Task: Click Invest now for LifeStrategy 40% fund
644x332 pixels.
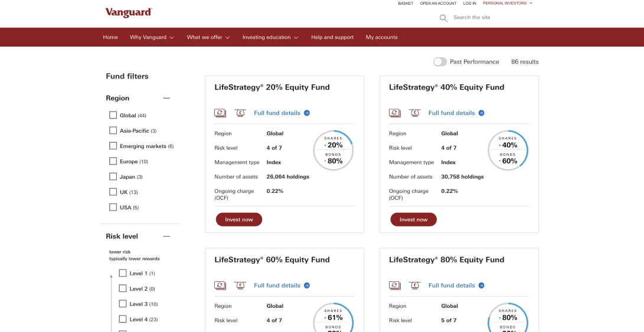Action: 414,219
